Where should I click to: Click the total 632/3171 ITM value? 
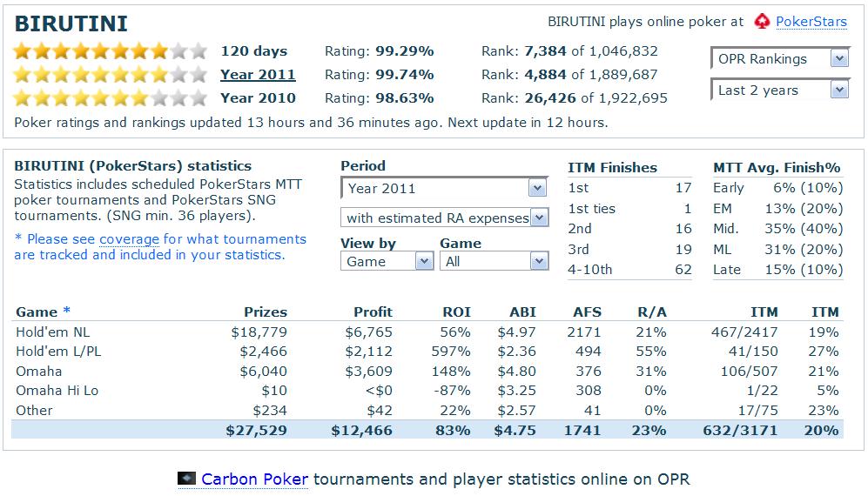[740, 431]
